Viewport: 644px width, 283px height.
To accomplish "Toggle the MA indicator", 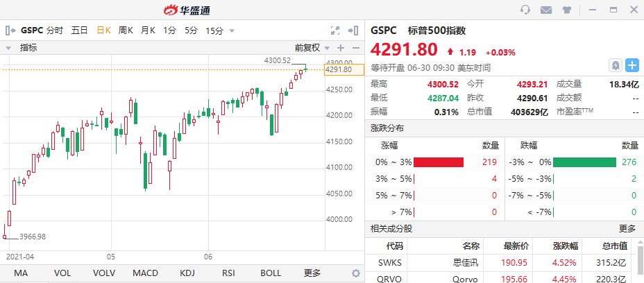I will (x=21, y=273).
